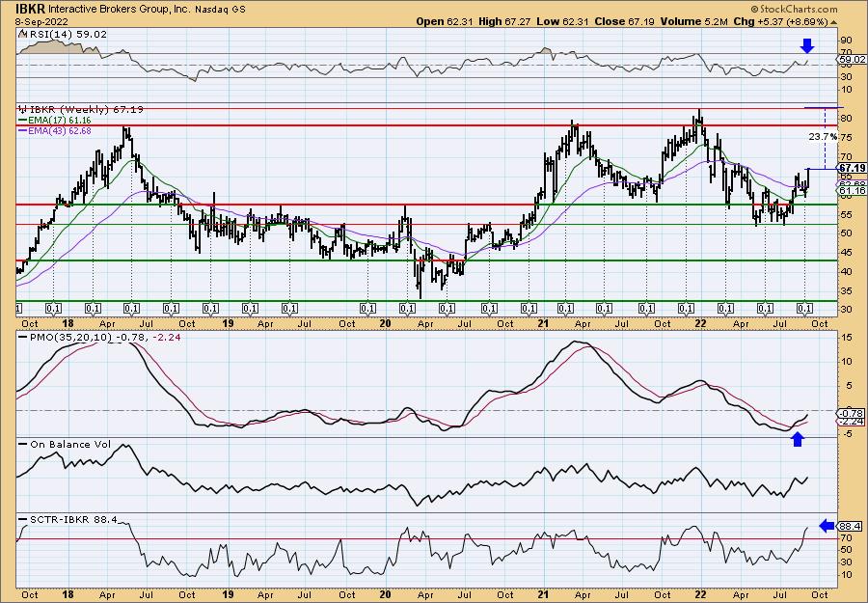This screenshot has height=603, width=868.
Task: Click the 15 level on the PMO axis
Action: (x=845, y=337)
